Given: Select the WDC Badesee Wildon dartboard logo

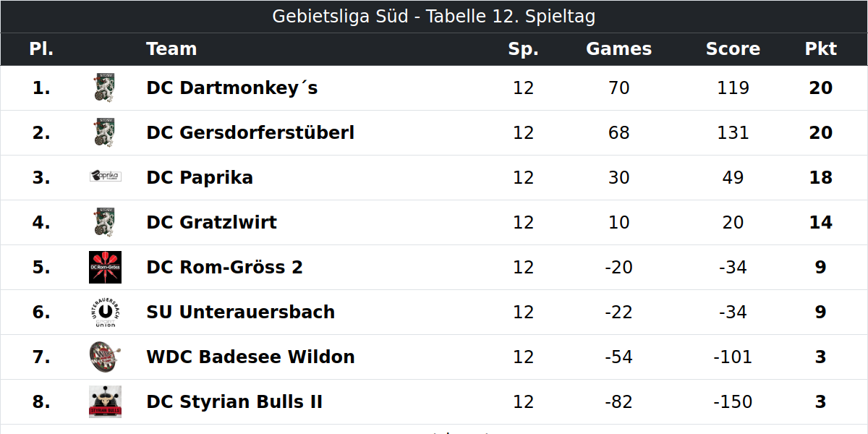Looking at the screenshot, I should [x=105, y=357].
